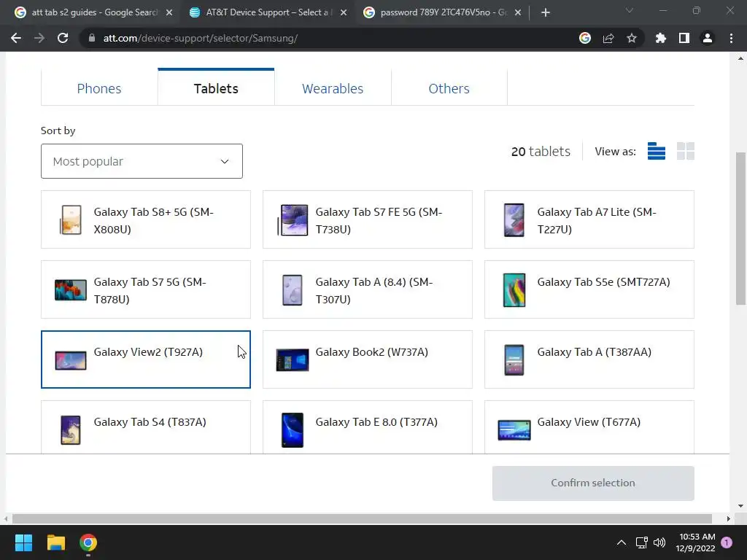This screenshot has height=560, width=747.
Task: Switch to the Wearables tab
Action: [x=333, y=88]
